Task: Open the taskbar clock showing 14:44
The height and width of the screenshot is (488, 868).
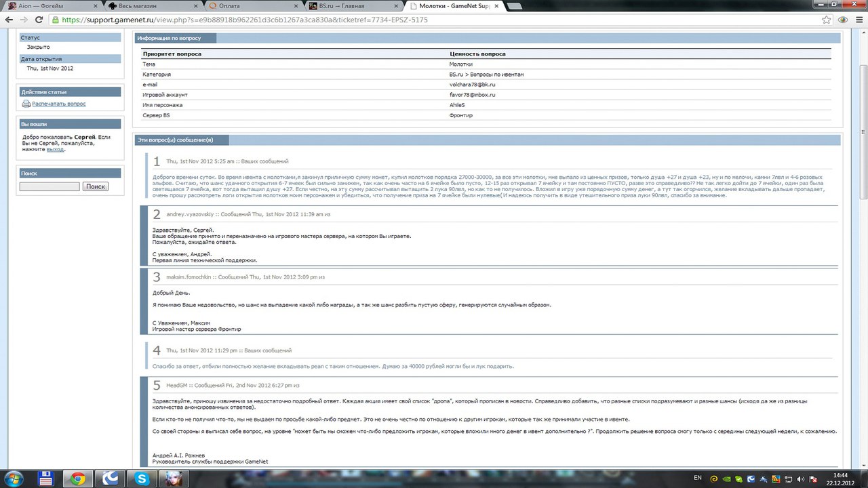Action: pyautogui.click(x=840, y=478)
